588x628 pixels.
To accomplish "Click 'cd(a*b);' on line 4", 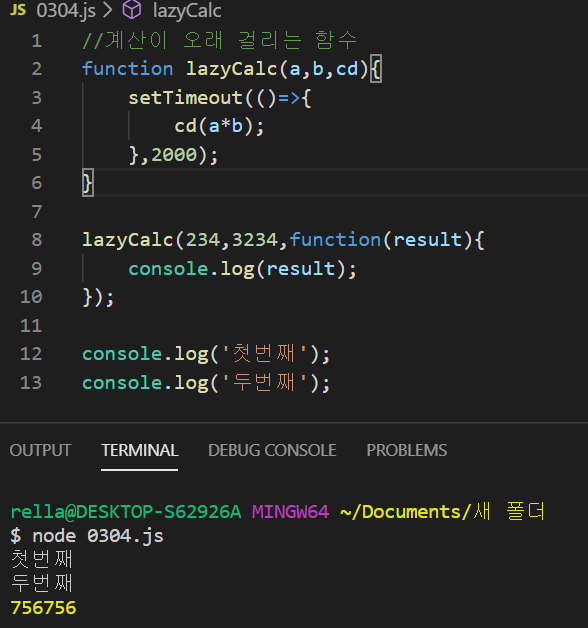I will (x=219, y=127).
